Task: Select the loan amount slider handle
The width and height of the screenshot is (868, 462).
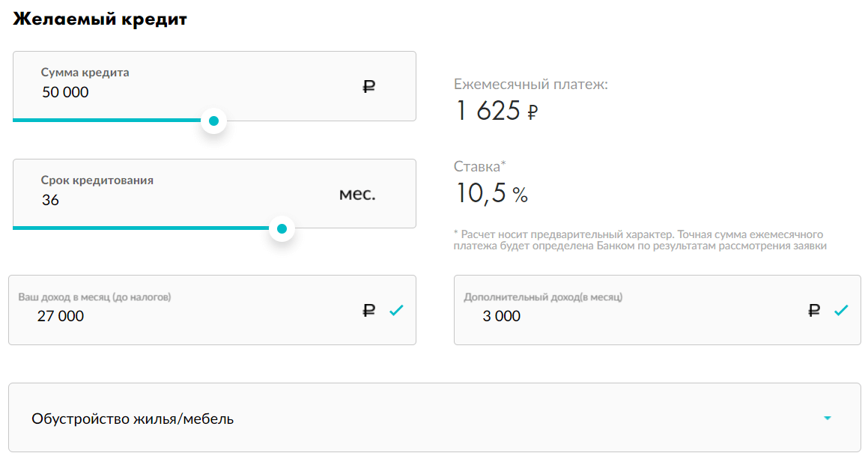Action: [213, 121]
